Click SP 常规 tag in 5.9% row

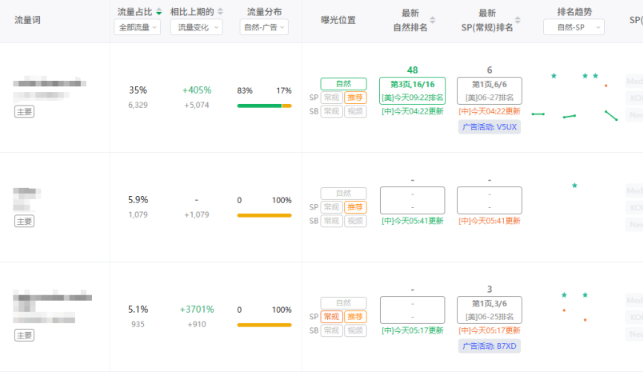[331, 207]
